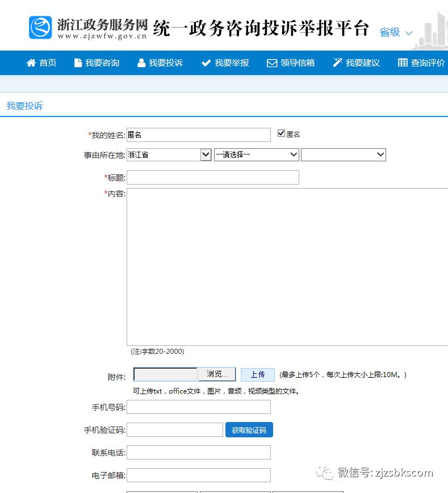The height and width of the screenshot is (493, 448).
Task: Click the checkmark icon beside 我要举报
Action: click(206, 63)
